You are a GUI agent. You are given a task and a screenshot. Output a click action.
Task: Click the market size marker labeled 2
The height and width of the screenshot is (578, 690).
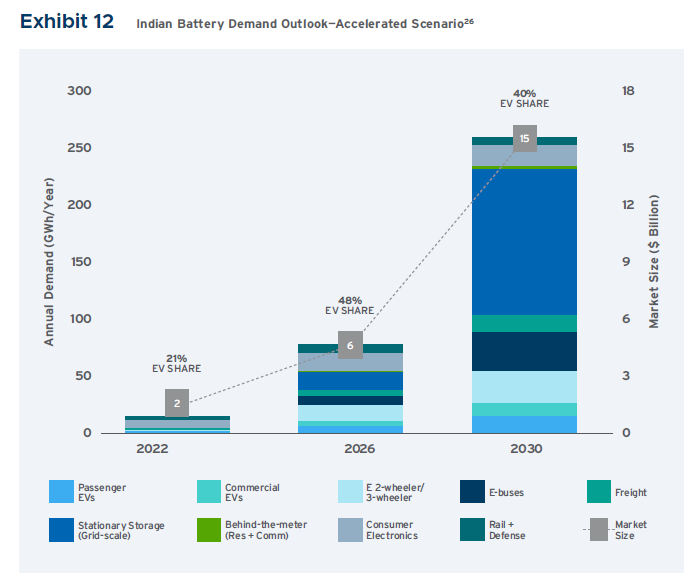[177, 403]
